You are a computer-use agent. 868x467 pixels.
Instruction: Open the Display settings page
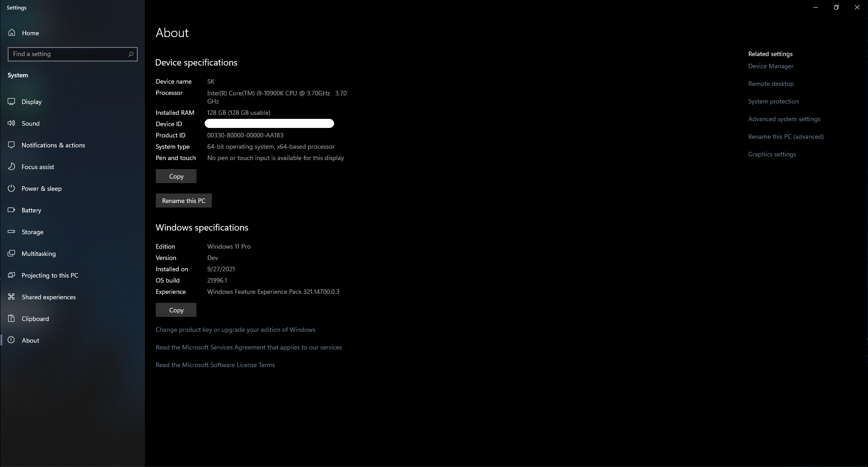pyautogui.click(x=72, y=102)
